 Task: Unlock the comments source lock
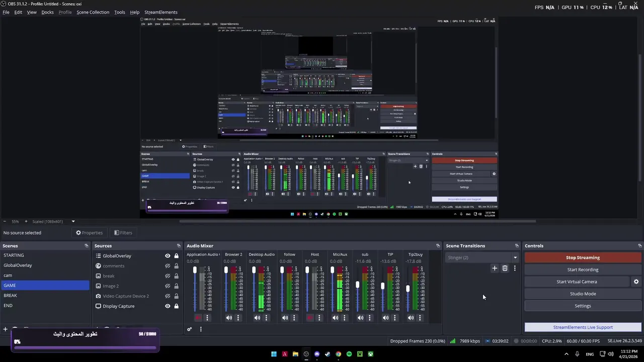[176, 266]
